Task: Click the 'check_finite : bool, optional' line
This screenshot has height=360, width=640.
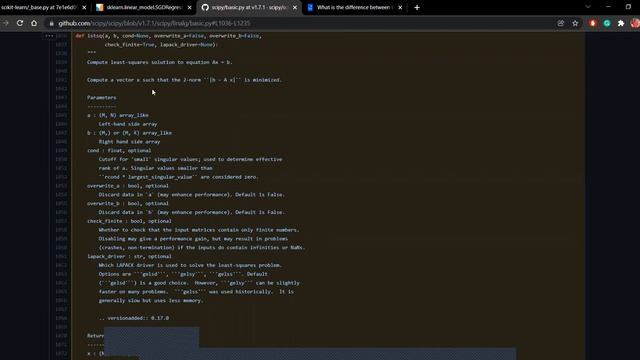Action: [x=129, y=221]
